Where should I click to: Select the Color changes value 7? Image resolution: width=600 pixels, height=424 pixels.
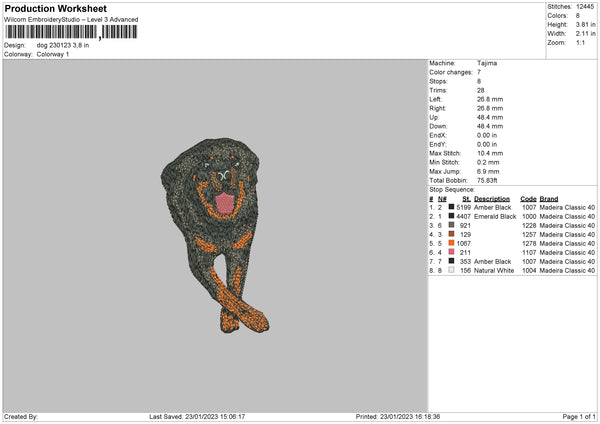[479, 72]
